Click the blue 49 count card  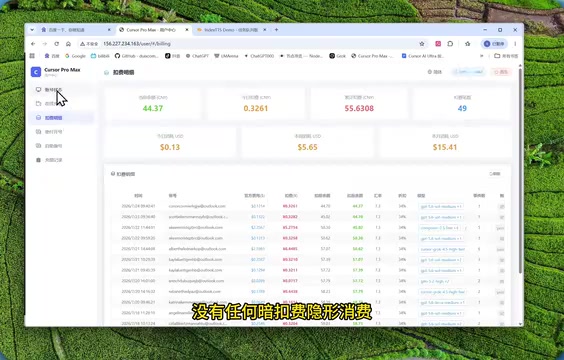[x=462, y=104]
